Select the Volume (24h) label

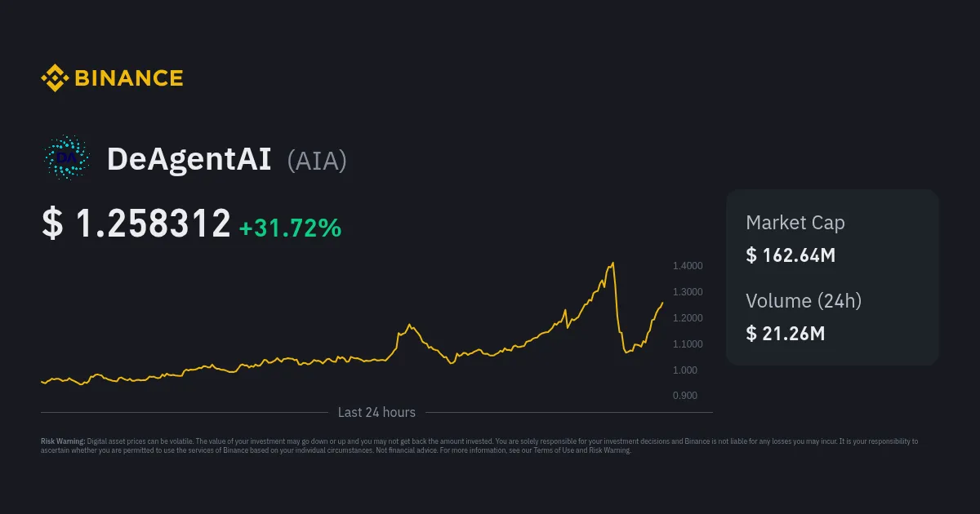(804, 300)
